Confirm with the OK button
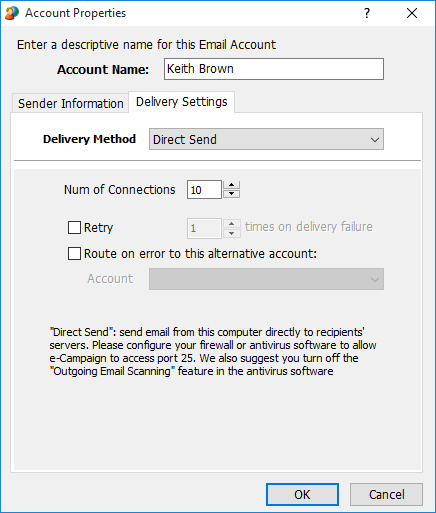436x513 pixels. [x=302, y=494]
